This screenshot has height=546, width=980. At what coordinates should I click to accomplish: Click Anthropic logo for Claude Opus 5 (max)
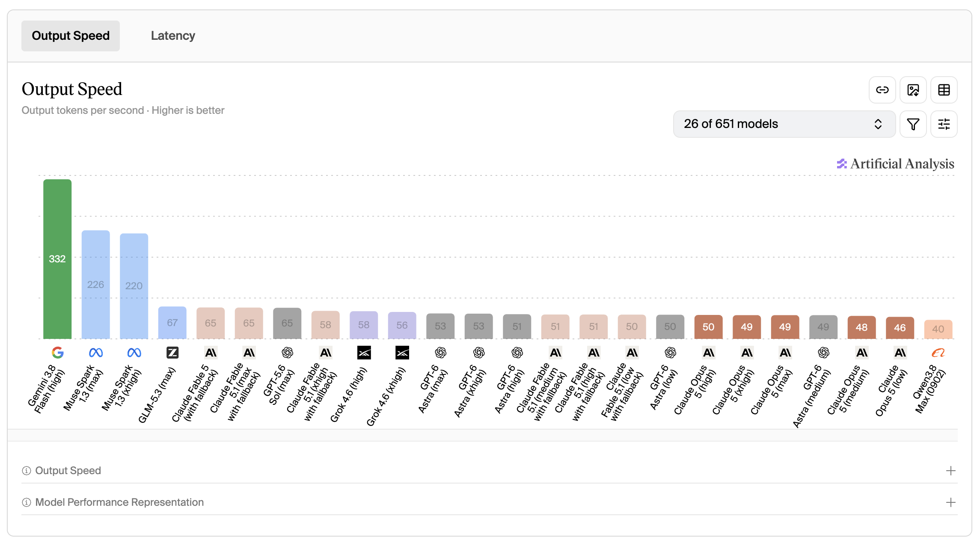[785, 353]
